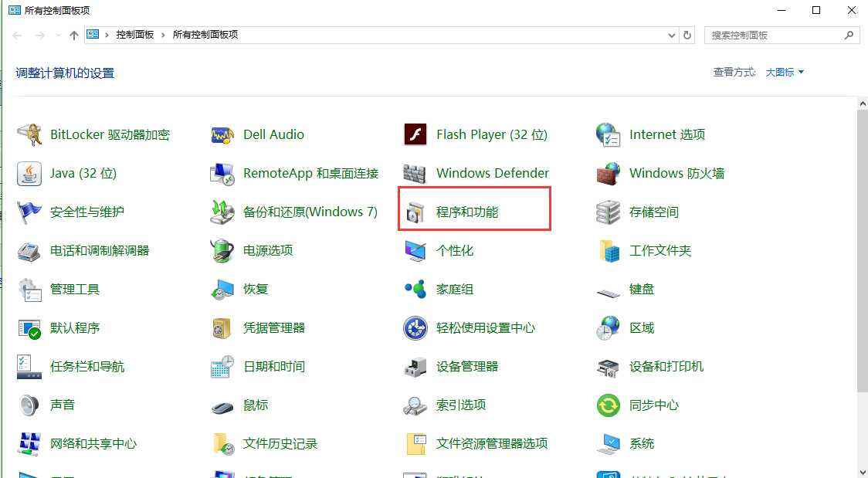Open the 同步中心 green sync icon
Screen dimensions: 868x478
[x=608, y=405]
